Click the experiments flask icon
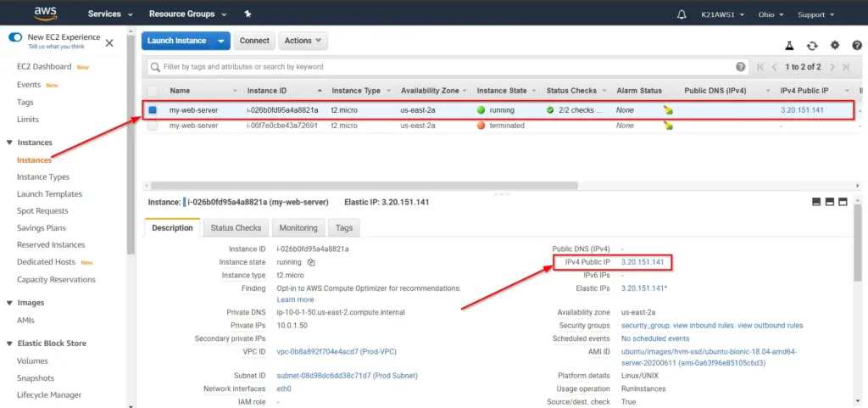Viewport: 868px width, 408px height. coord(789,46)
